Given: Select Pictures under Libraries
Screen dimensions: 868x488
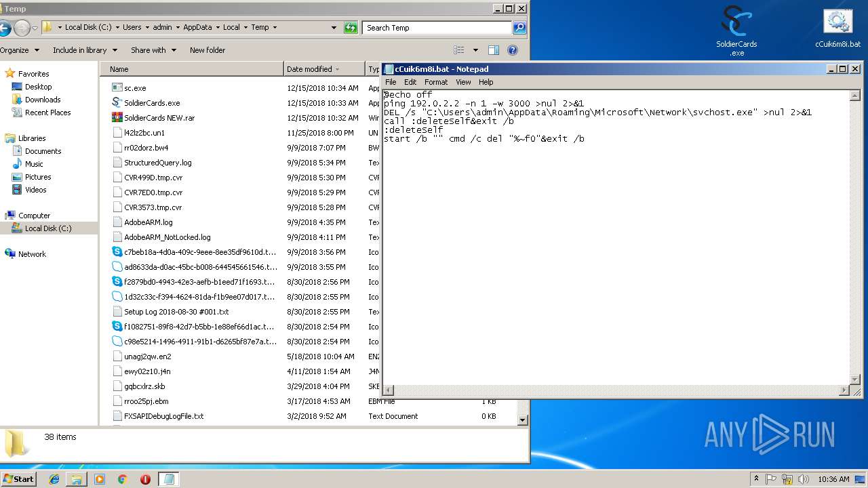Looking at the screenshot, I should (x=38, y=177).
